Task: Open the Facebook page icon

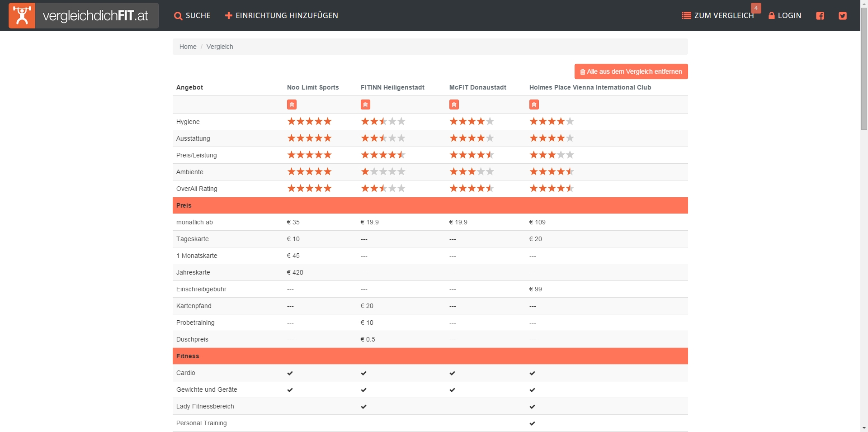Action: click(820, 16)
